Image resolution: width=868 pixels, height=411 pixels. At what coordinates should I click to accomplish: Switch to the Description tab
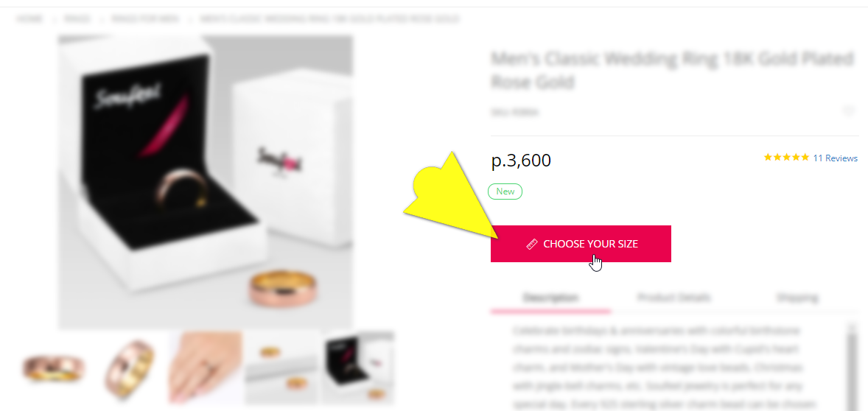click(551, 298)
